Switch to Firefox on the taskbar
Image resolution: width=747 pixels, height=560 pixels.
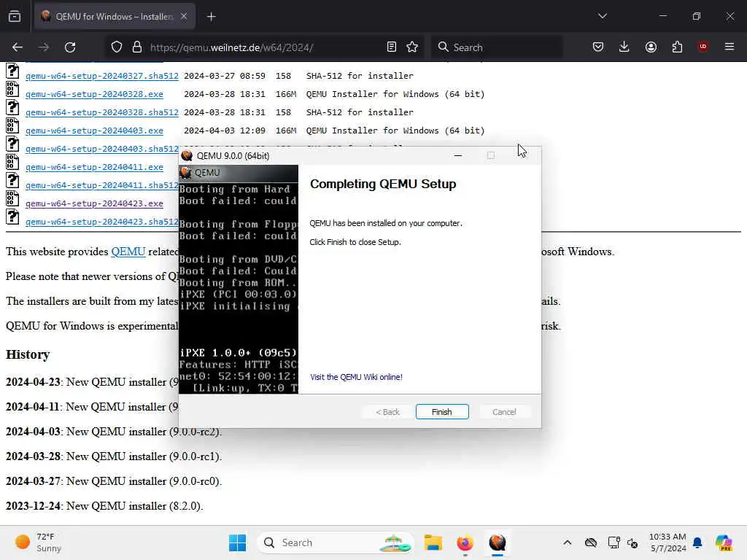click(465, 542)
